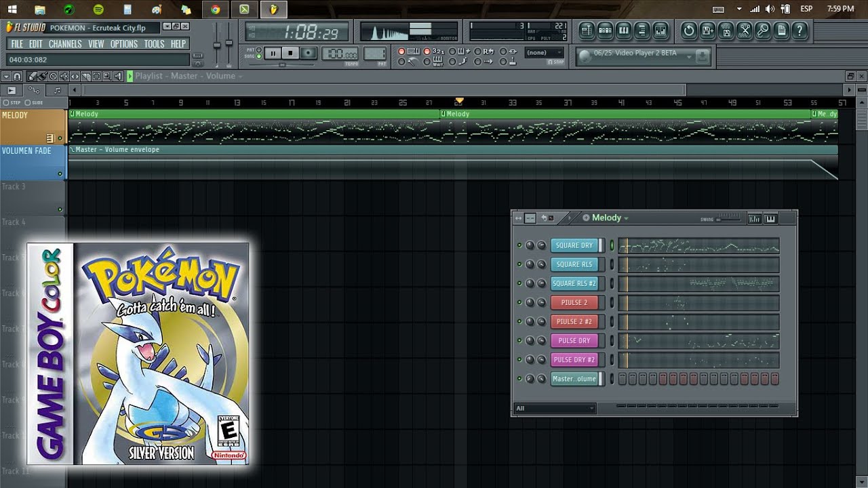Screen dimensions: 868x488
Task: Open the audio editor scissors icon
Action: (x=745, y=30)
